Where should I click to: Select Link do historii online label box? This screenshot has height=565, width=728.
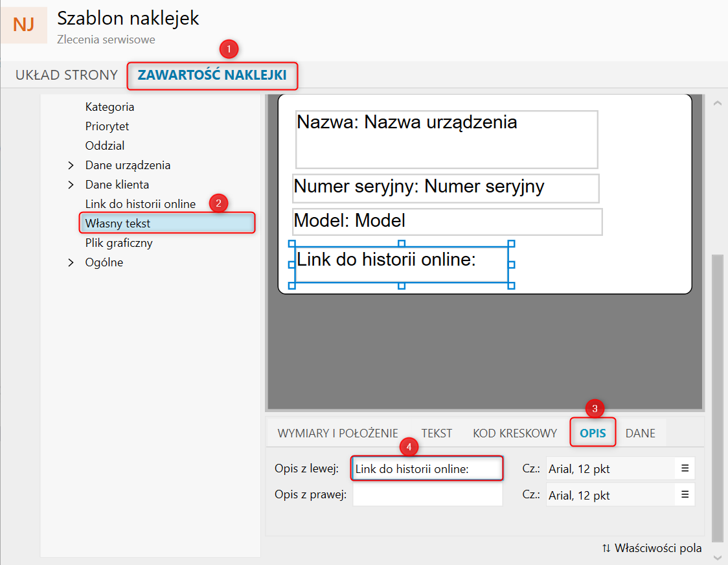pos(402,264)
